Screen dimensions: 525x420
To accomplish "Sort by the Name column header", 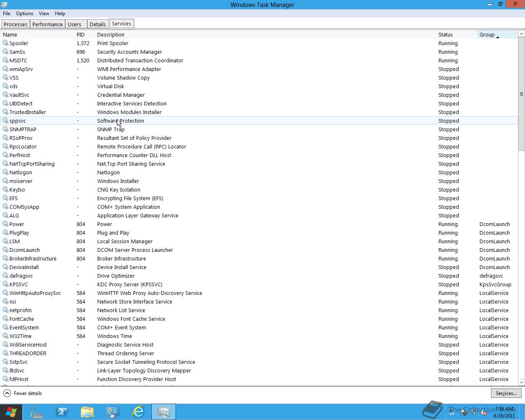I will click(x=38, y=34).
